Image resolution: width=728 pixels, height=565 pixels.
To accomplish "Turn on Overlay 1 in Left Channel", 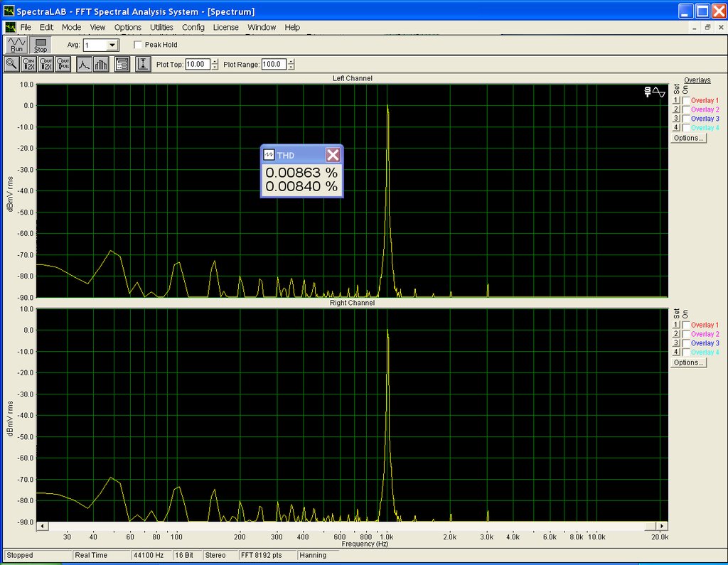I will coord(686,100).
